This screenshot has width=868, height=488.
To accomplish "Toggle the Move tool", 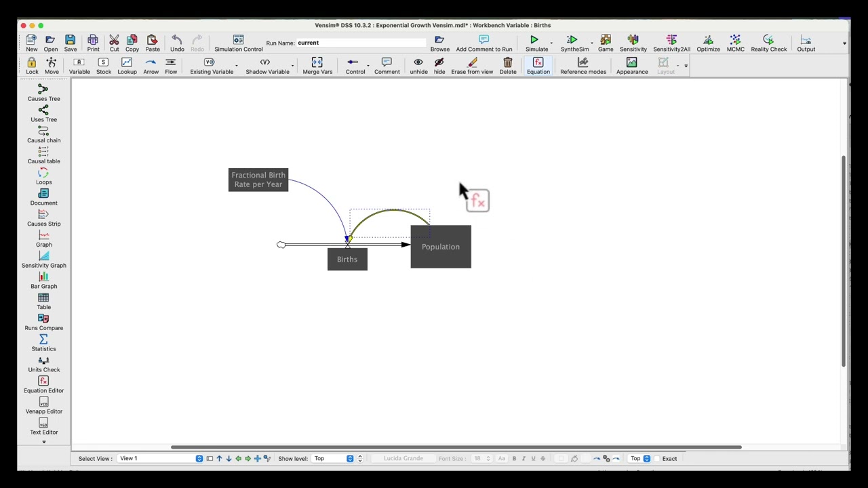I will [x=52, y=66].
